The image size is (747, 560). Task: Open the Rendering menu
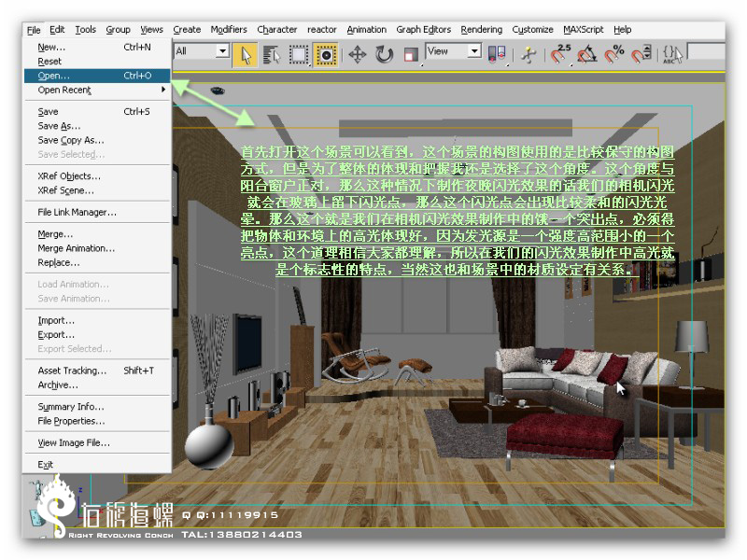[482, 30]
